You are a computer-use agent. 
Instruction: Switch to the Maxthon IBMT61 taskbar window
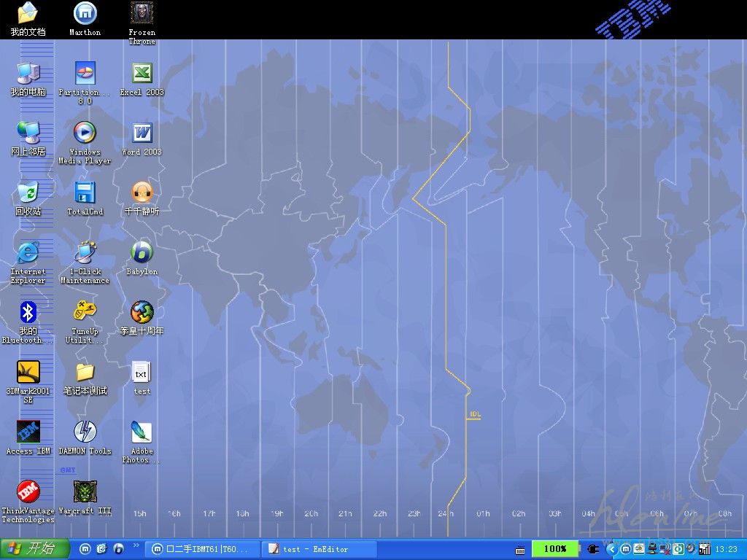tap(202, 549)
